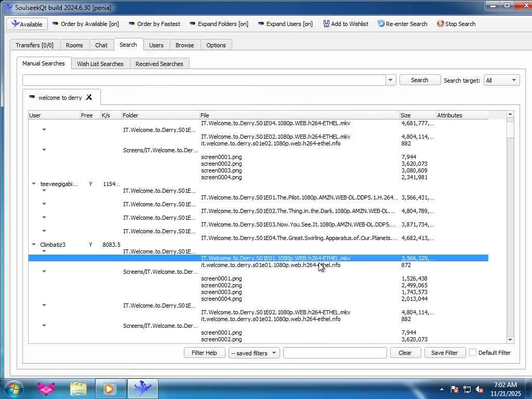Image resolution: width=532 pixels, height=399 pixels.
Task: Click the search text input field
Action: tap(204, 80)
